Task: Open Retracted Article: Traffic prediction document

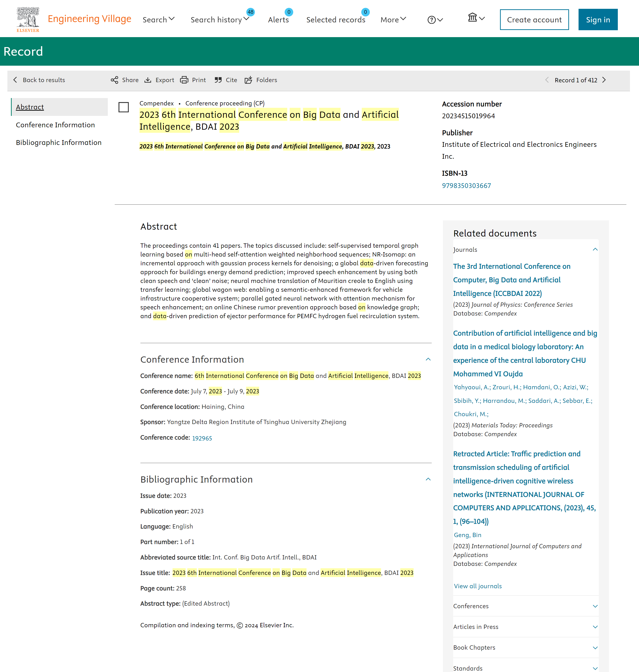Action: tap(524, 488)
